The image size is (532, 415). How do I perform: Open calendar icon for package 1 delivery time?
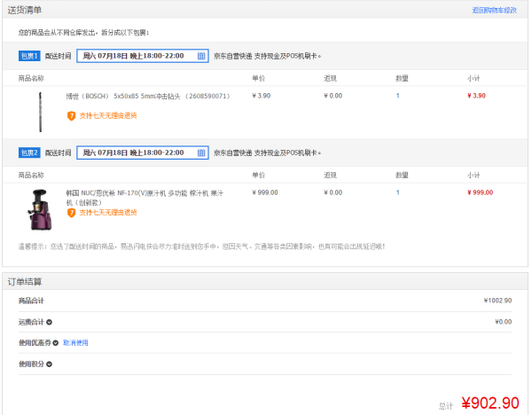201,56
